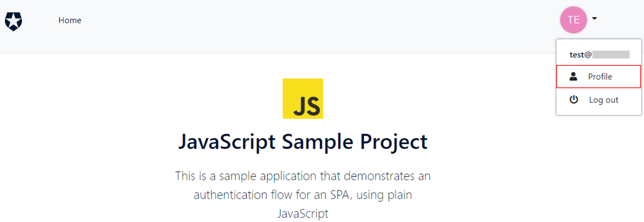
Task: Click the power symbol logout icon
Action: click(573, 99)
